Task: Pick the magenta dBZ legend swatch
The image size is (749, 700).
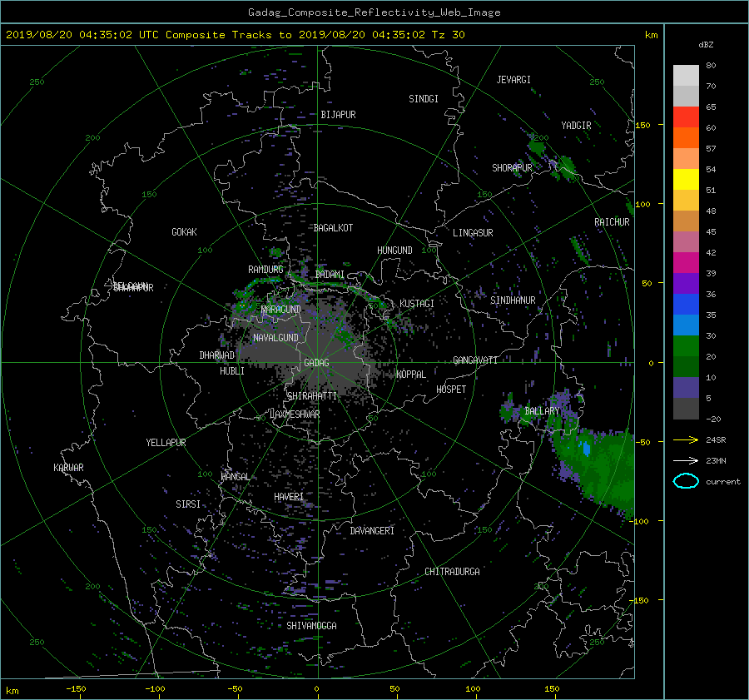Action: pyautogui.click(x=686, y=263)
